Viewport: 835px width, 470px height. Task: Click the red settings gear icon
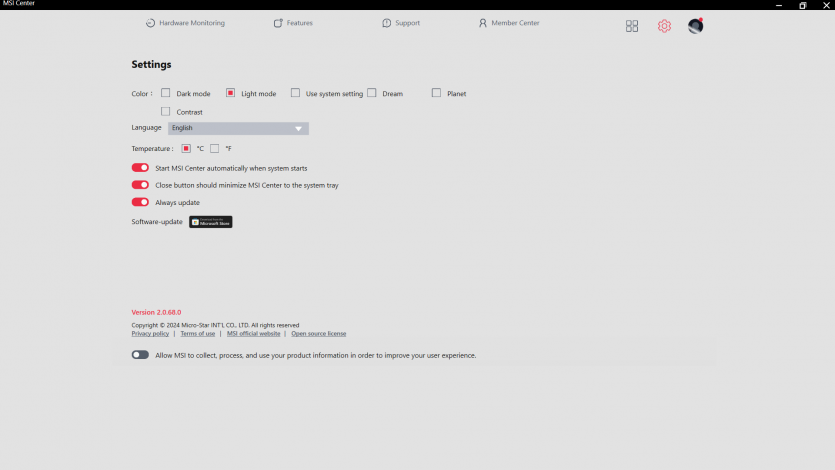coord(664,26)
